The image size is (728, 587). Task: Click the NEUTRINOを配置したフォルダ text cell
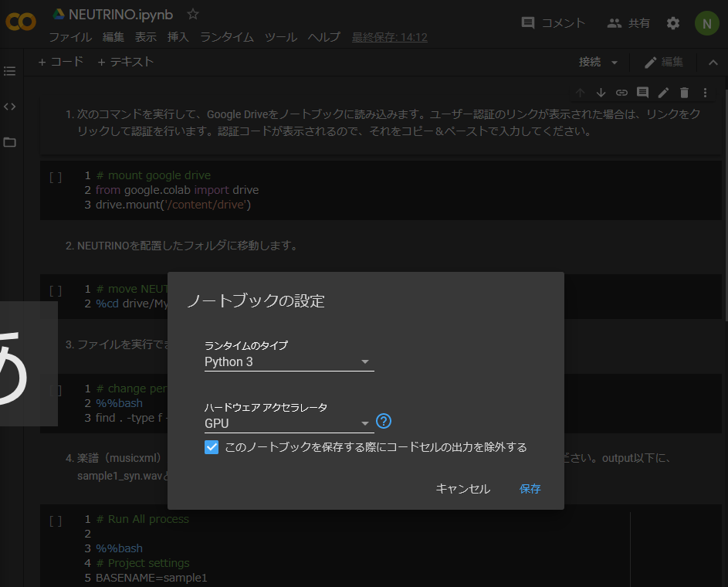click(x=188, y=245)
